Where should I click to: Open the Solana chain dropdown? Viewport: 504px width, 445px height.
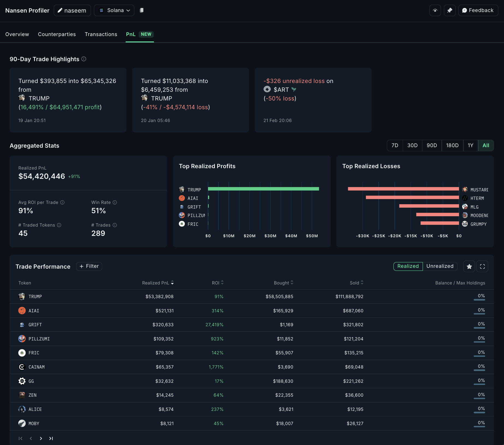pyautogui.click(x=114, y=10)
